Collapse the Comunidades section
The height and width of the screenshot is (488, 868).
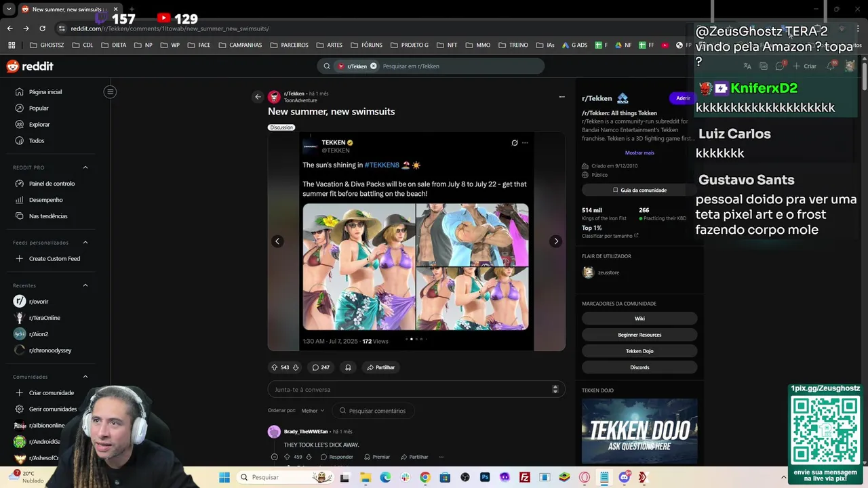pyautogui.click(x=85, y=377)
